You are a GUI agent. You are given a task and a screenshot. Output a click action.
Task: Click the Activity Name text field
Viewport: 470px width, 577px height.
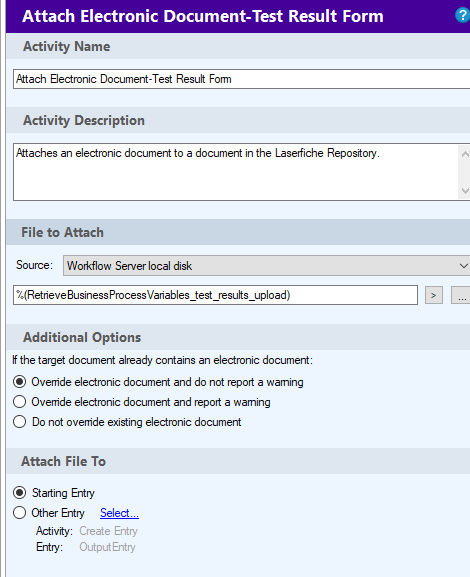(x=241, y=79)
